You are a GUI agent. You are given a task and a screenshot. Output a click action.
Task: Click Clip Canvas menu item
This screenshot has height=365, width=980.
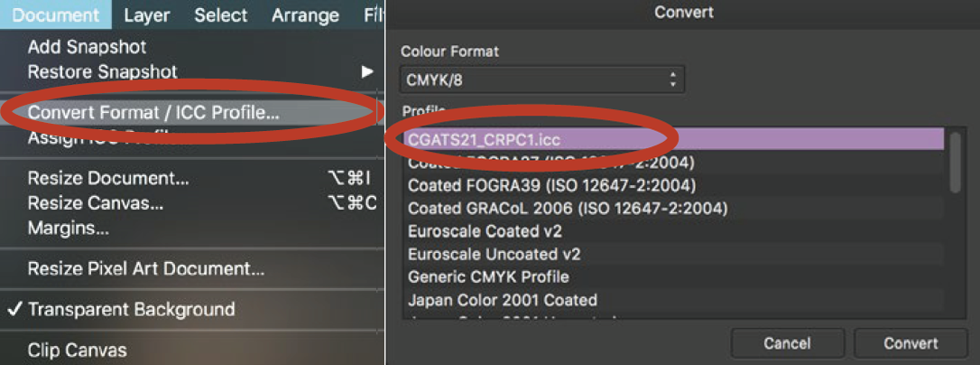click(78, 350)
